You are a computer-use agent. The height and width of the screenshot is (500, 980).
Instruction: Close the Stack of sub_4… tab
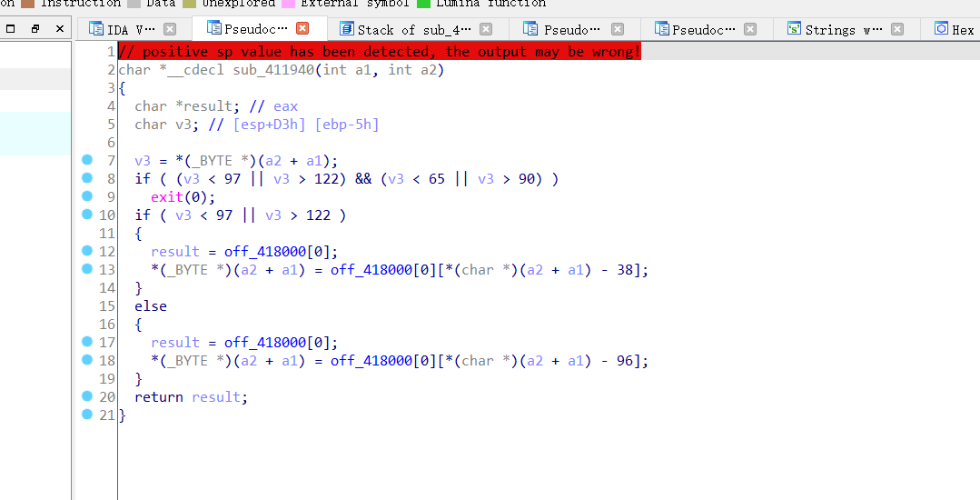point(486,29)
